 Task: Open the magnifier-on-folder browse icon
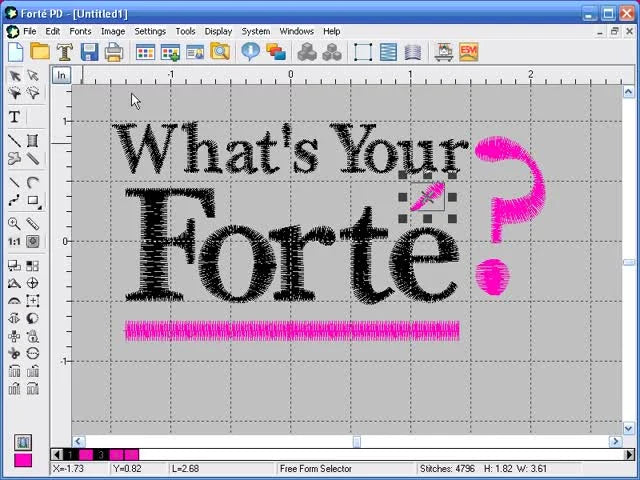coord(220,52)
